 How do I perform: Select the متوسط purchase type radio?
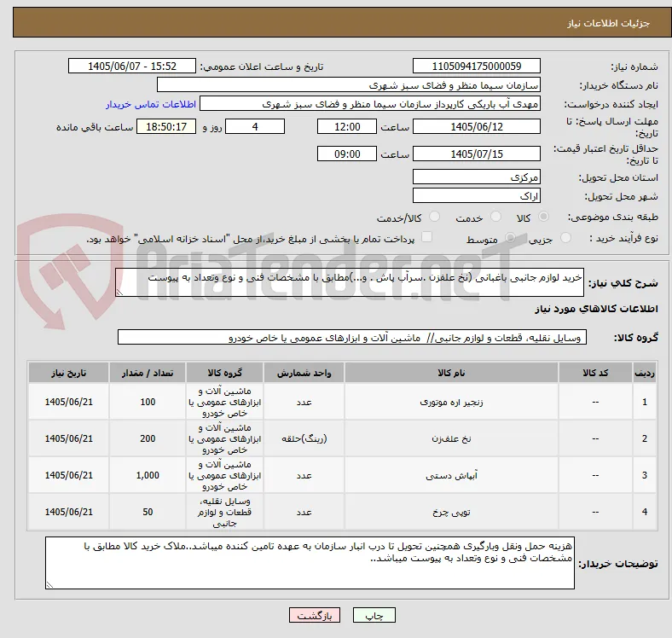click(x=510, y=237)
